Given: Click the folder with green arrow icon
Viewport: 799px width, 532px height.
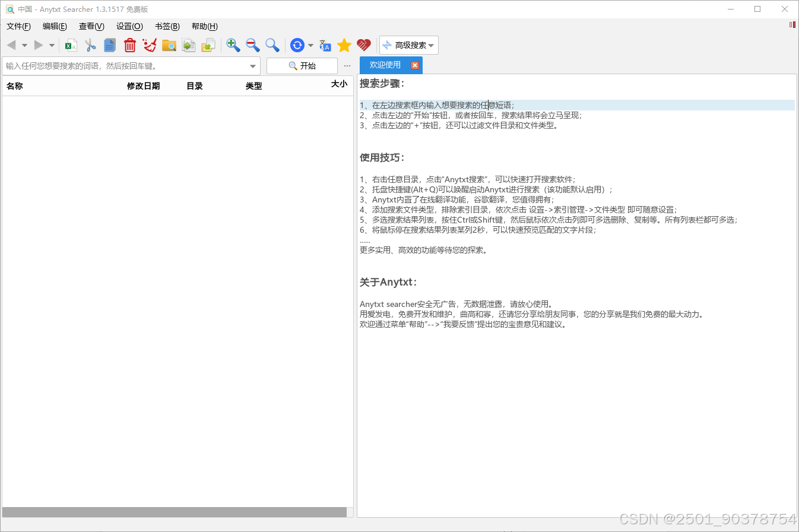Looking at the screenshot, I should (208, 45).
